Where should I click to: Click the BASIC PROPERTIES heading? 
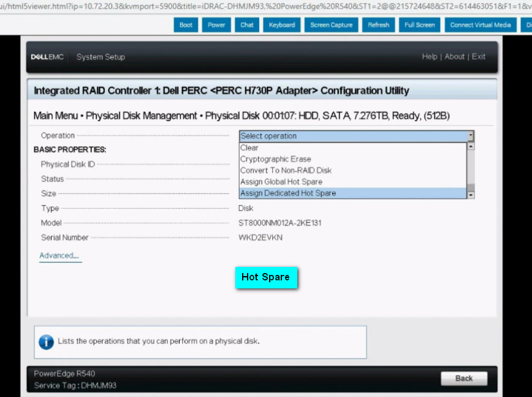(x=70, y=150)
